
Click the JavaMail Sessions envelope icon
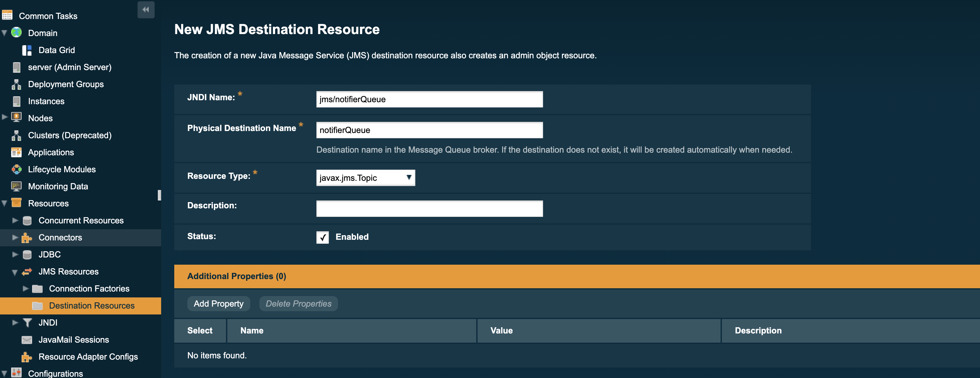pos(27,340)
